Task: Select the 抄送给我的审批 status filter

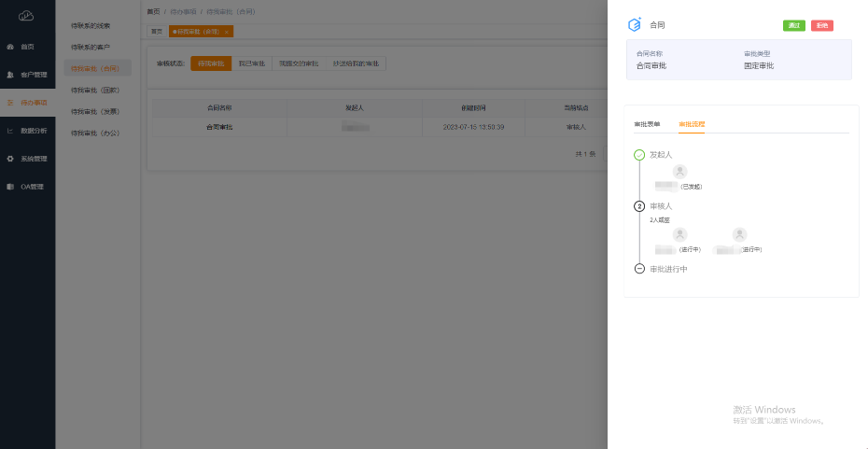Action: pyautogui.click(x=356, y=63)
